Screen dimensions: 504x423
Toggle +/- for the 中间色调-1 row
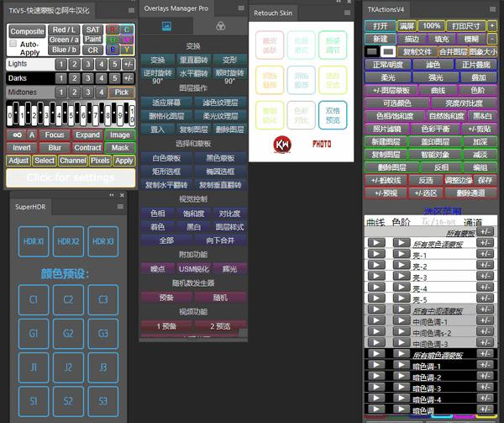click(x=486, y=321)
